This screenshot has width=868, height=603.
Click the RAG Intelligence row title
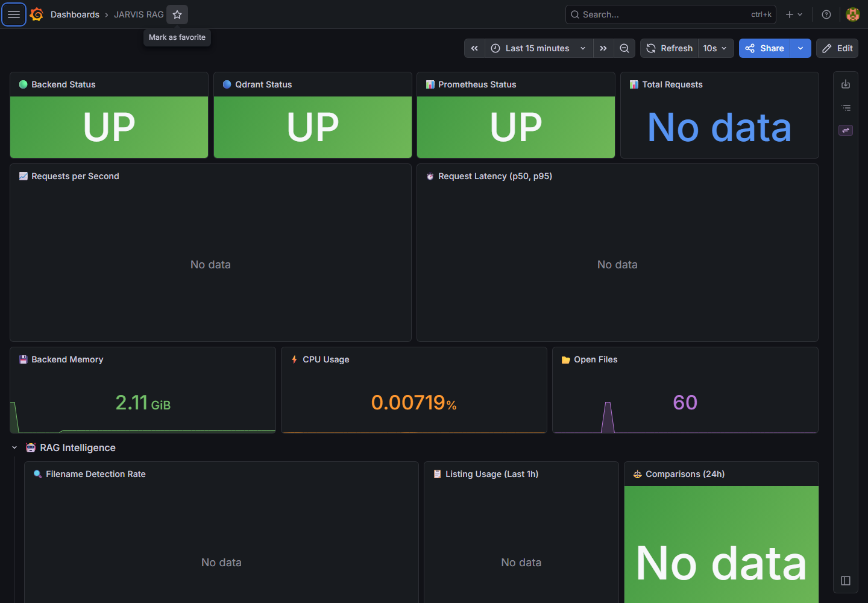coord(78,447)
